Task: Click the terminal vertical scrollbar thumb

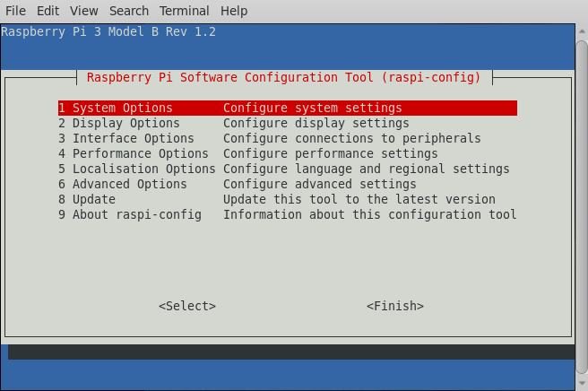Action: click(582, 207)
